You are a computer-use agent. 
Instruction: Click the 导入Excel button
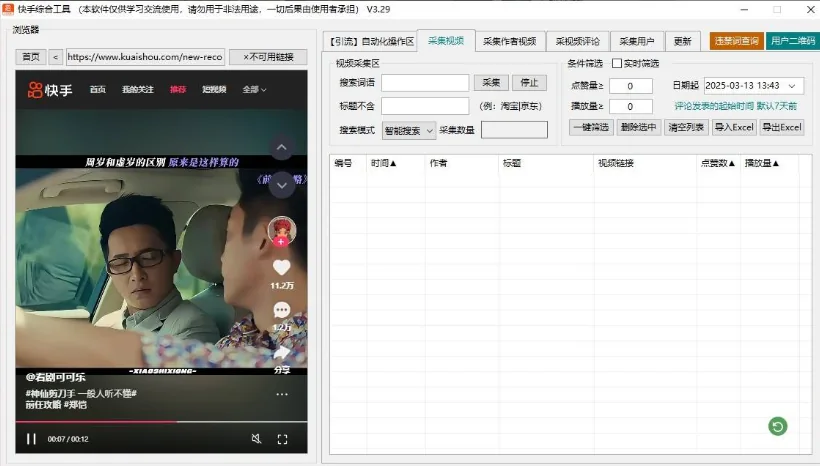coord(734,127)
